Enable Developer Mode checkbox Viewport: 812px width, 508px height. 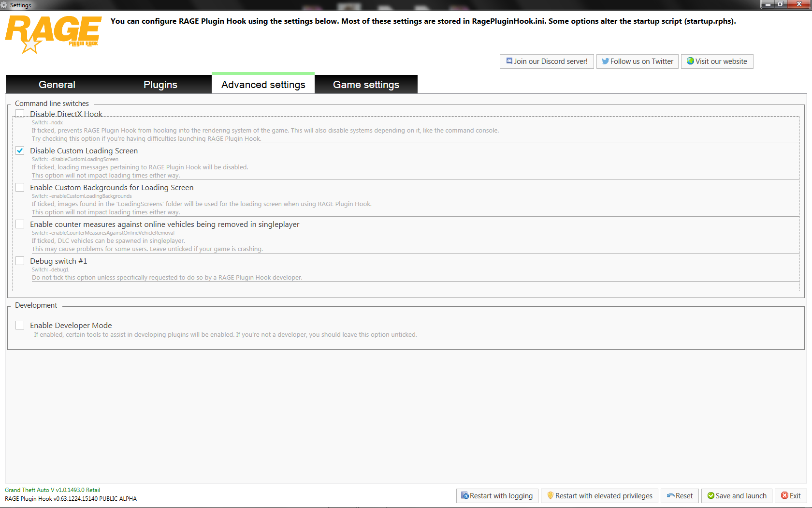(20, 325)
